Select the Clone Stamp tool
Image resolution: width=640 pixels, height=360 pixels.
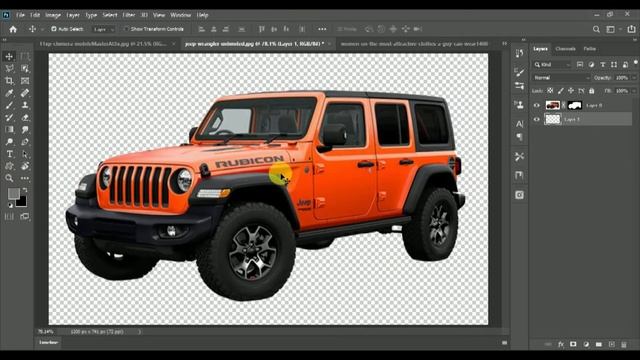[x=25, y=105]
